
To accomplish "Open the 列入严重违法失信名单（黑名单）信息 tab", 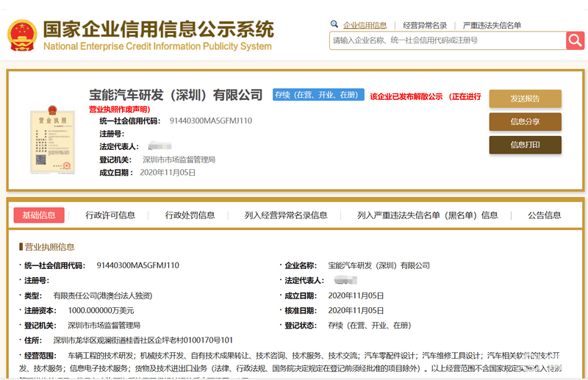I will pyautogui.click(x=427, y=215).
